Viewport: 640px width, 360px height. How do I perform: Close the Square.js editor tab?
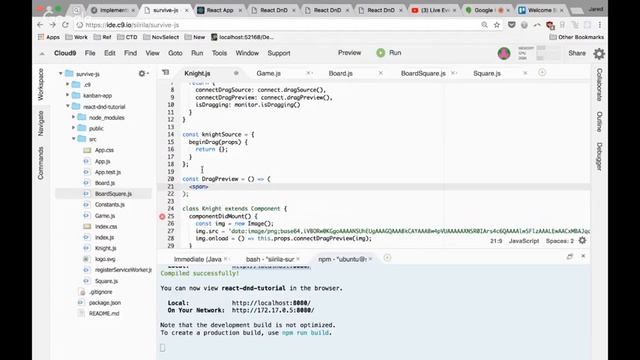[525, 73]
